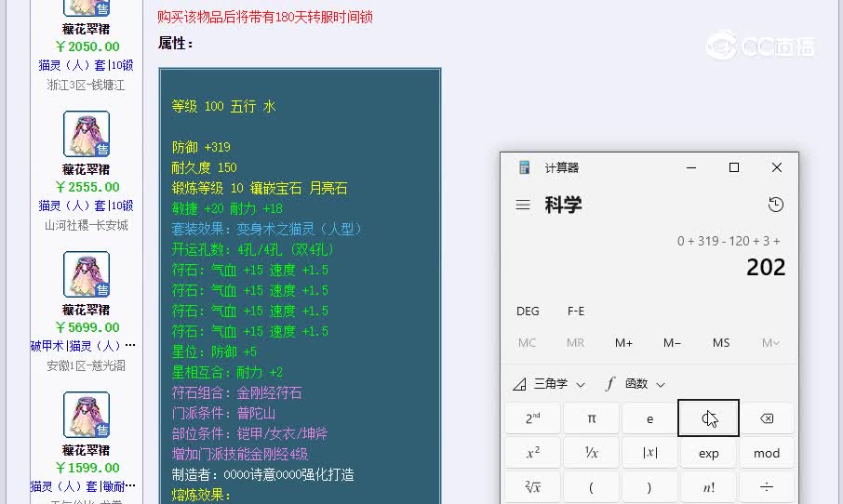Minimize the calculator window

691,167
